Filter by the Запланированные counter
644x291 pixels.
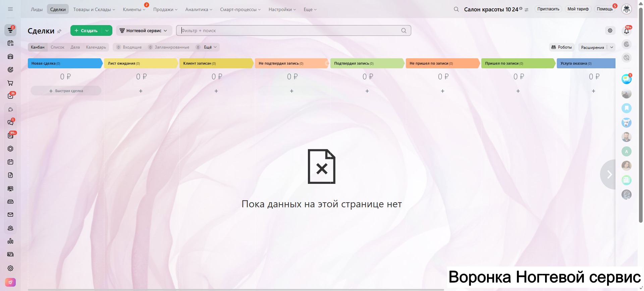coord(169,47)
